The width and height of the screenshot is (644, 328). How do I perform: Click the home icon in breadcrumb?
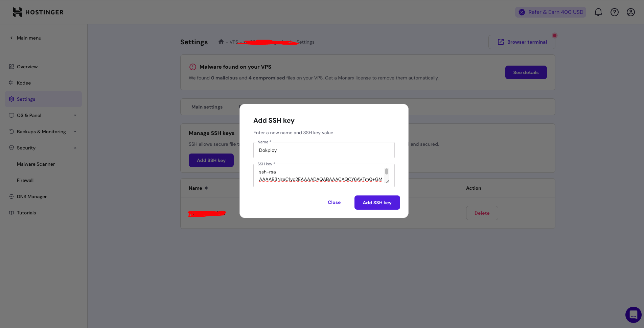point(221,42)
